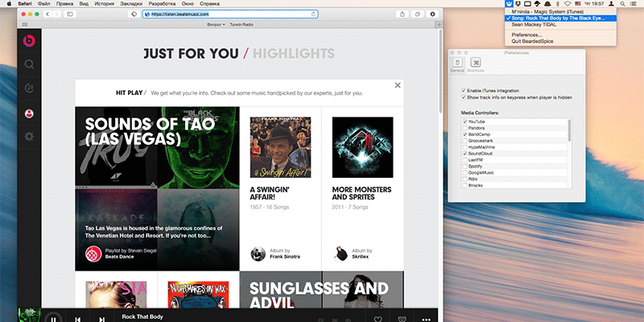The width and height of the screenshot is (644, 322).
Task: Click the Beats Music logo in sidebar
Action: pyautogui.click(x=29, y=41)
